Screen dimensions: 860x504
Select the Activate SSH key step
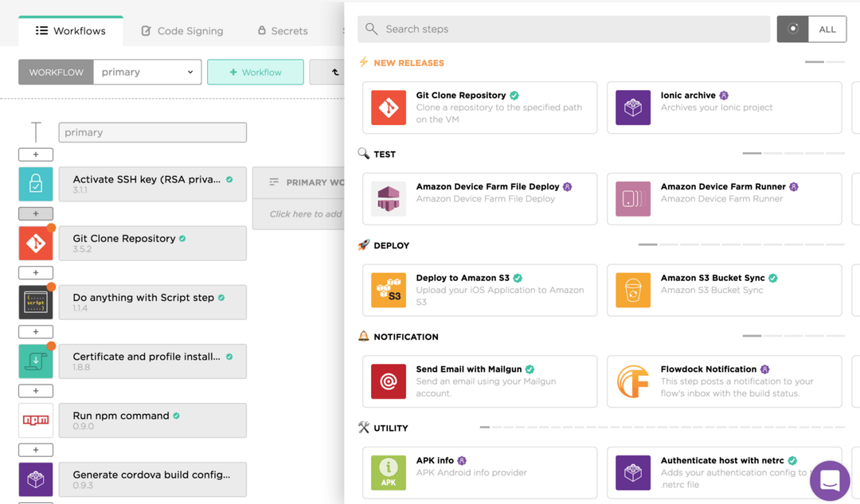tap(152, 184)
